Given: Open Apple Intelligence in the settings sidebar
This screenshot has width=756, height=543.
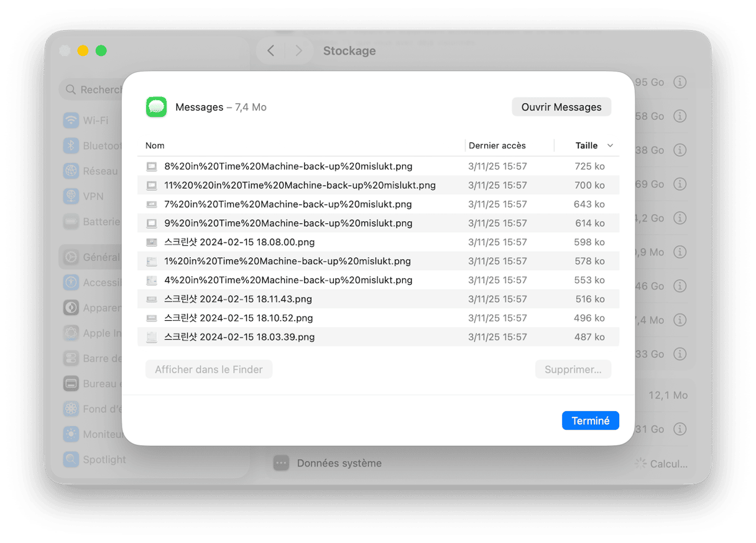Looking at the screenshot, I should click(x=92, y=333).
